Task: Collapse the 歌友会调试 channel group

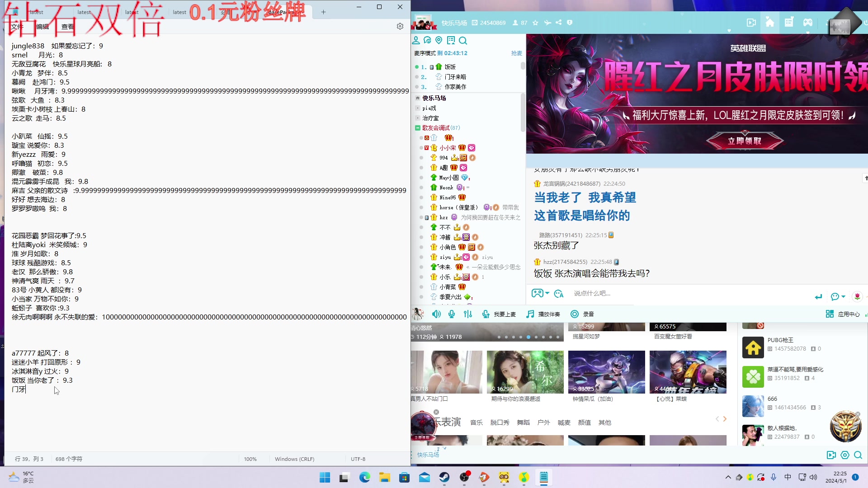Action: click(418, 128)
